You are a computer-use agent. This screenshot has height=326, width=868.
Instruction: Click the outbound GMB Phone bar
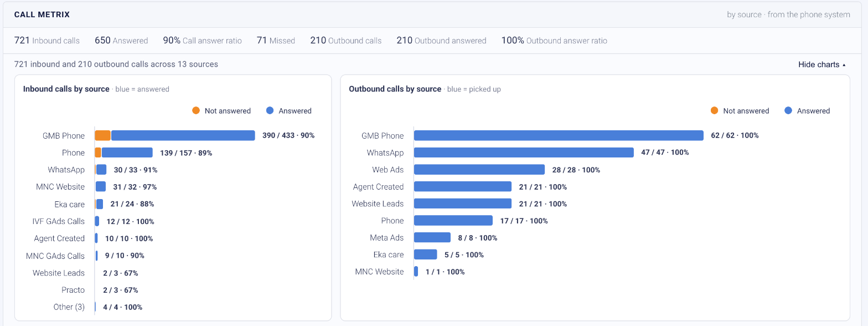(559, 136)
